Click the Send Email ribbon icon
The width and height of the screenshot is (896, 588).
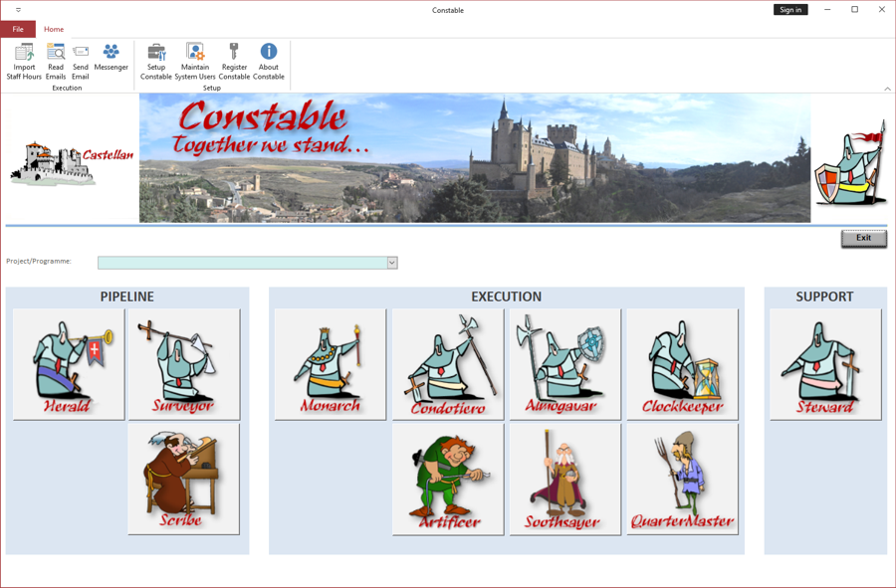81,61
